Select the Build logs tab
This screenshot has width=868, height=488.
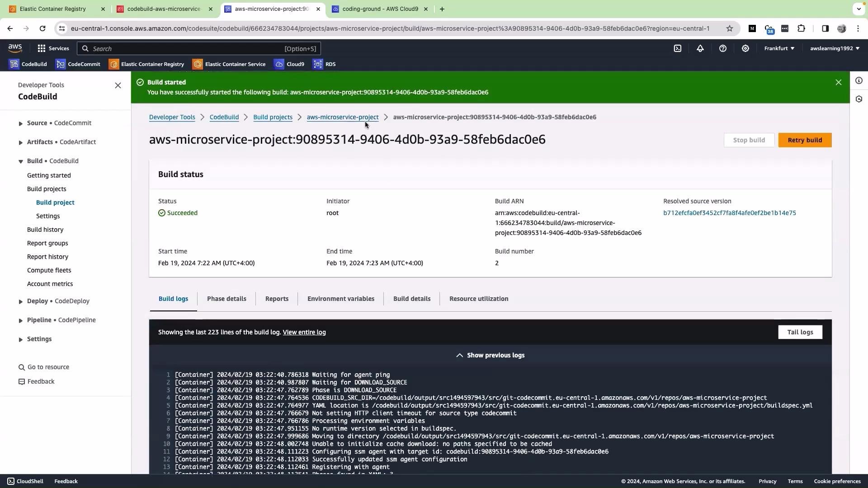click(173, 299)
